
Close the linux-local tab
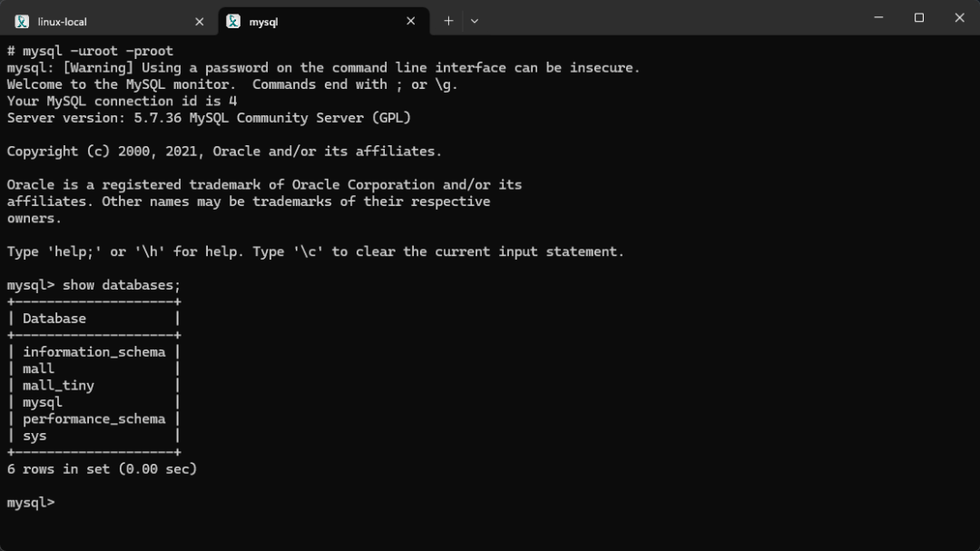[200, 21]
